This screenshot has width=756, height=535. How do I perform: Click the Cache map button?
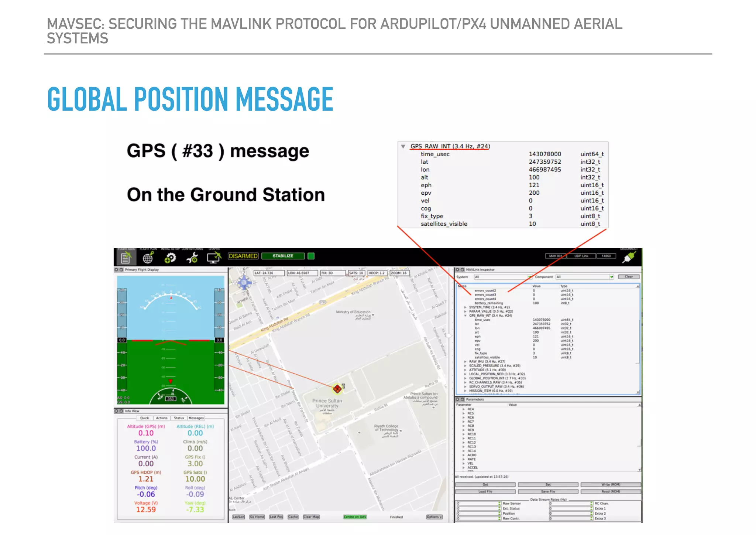point(293,517)
